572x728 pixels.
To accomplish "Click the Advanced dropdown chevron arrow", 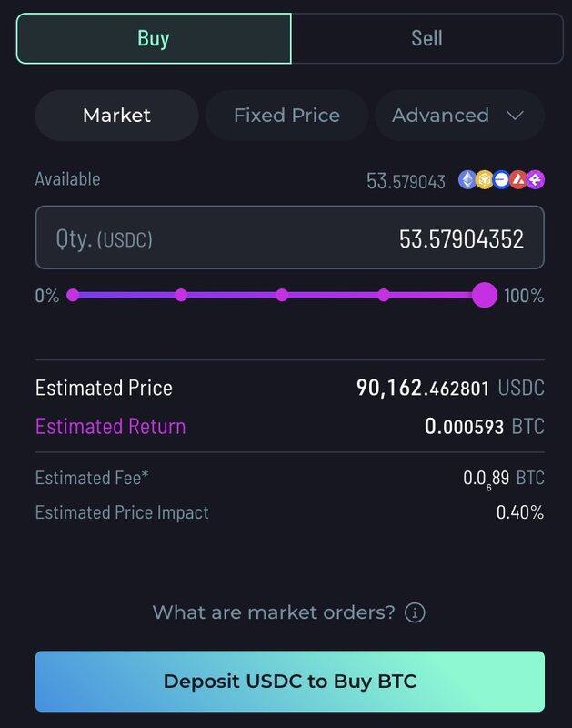I will [x=516, y=116].
